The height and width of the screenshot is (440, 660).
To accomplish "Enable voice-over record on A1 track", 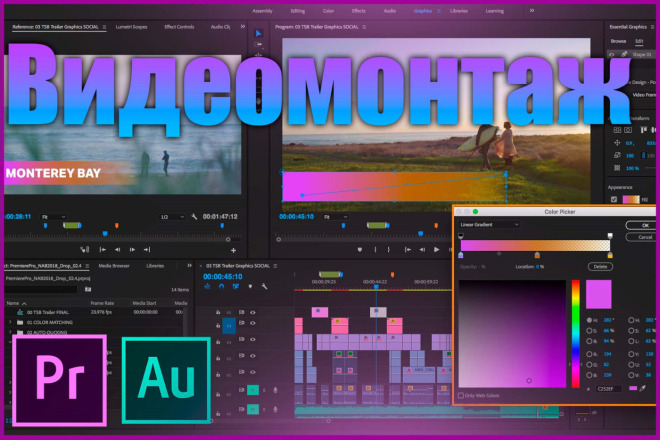I will coord(275,390).
